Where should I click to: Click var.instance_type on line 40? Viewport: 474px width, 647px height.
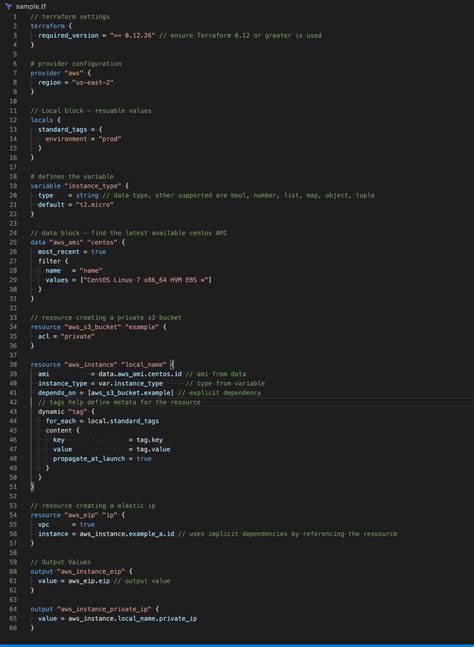tap(130, 384)
